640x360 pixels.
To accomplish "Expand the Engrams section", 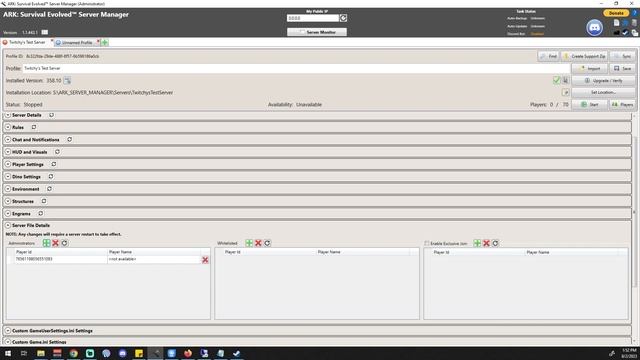I will (x=8, y=213).
